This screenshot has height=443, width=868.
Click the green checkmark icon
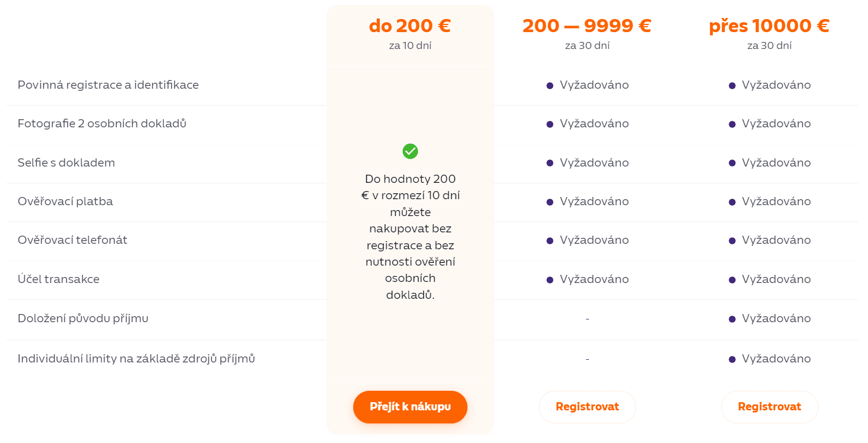click(410, 151)
